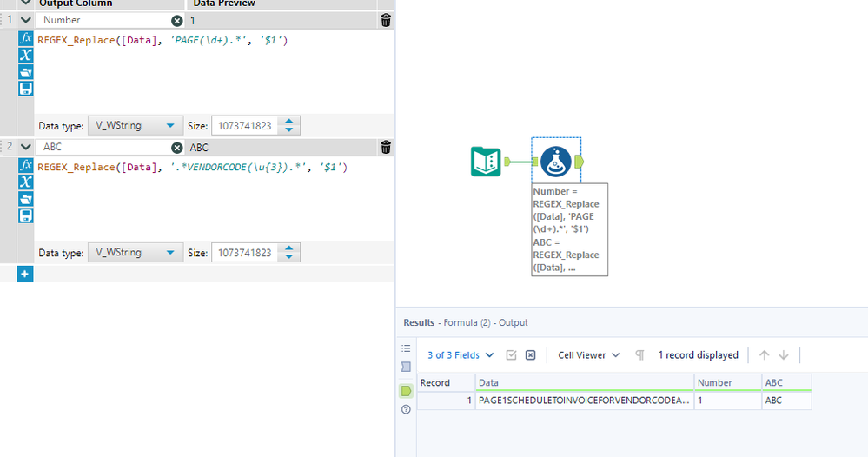Show the metadata view icon in Results

pos(406,367)
